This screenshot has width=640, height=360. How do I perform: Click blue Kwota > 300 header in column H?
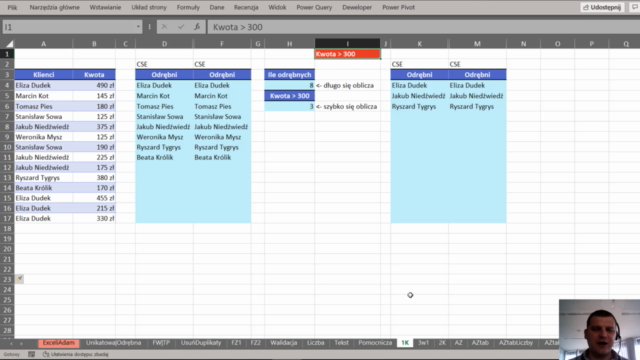289,96
